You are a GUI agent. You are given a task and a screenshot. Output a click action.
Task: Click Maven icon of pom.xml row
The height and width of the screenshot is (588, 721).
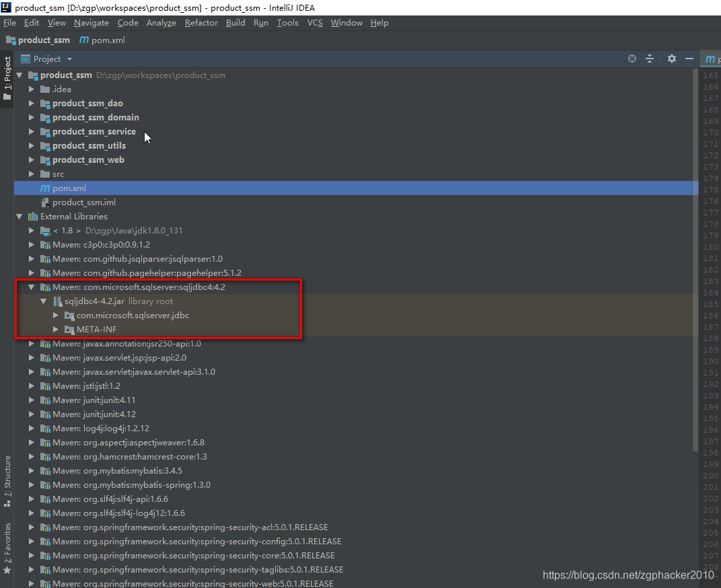(45, 188)
